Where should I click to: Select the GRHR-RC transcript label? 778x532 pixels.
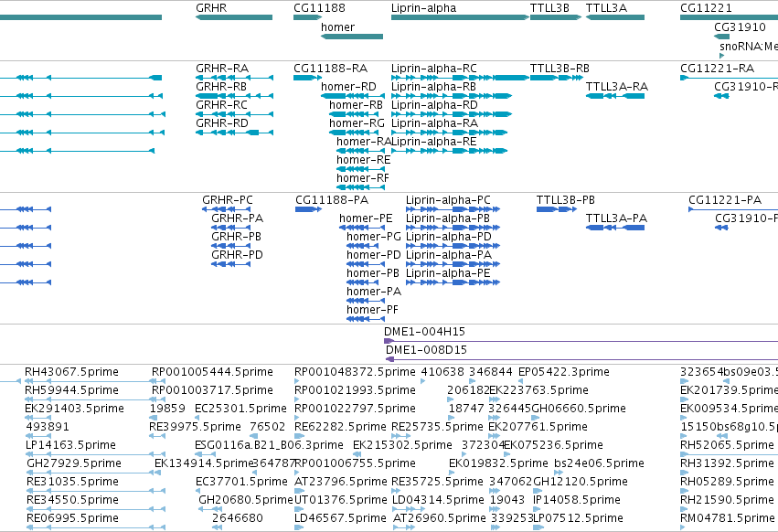pos(221,105)
